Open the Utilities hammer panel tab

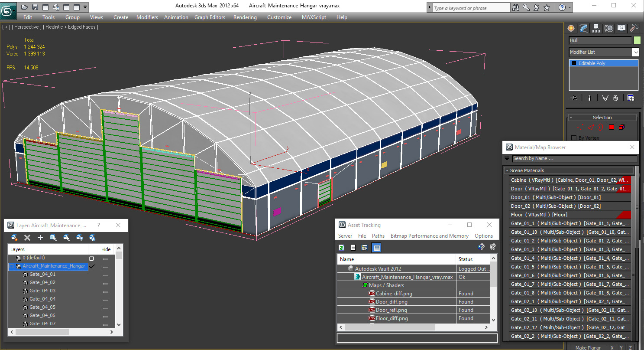point(634,28)
